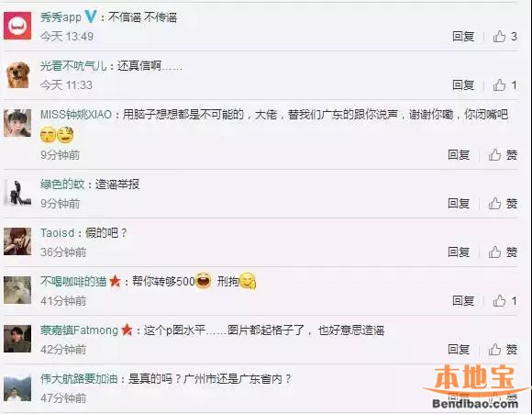Like the comment by 不喝咖啡的猫
Viewport: 532px width, 414px height.
tap(504, 300)
